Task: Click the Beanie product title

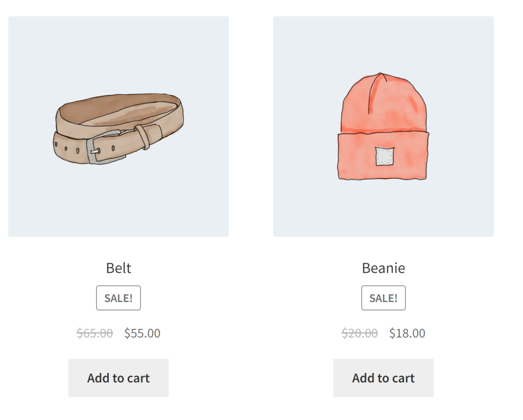Action: [383, 268]
